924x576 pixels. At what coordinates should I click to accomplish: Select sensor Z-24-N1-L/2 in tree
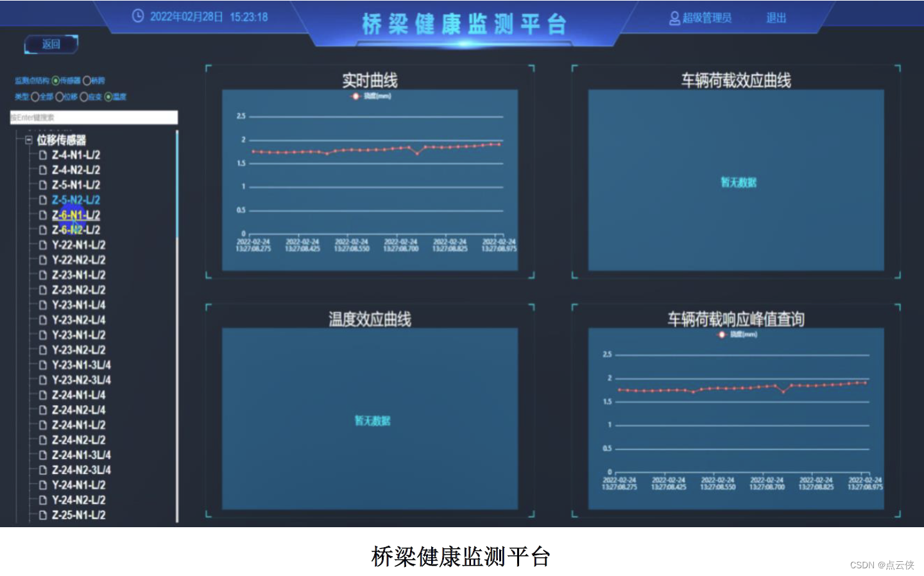coord(78,425)
